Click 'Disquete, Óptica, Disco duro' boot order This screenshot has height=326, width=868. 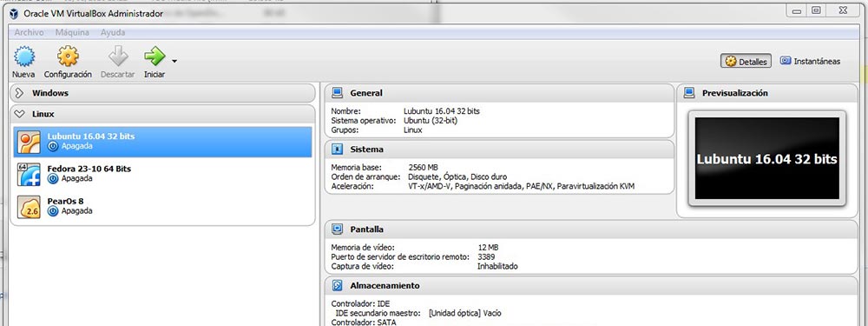[457, 176]
